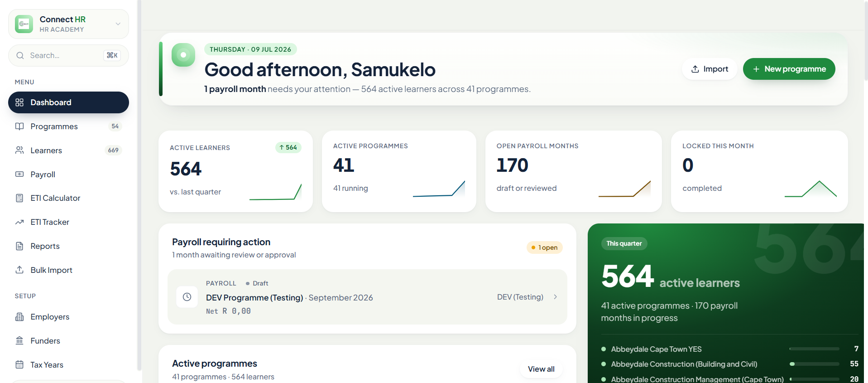Click the green greeting avatar icon
Screen dimensions: 868x383
183,55
